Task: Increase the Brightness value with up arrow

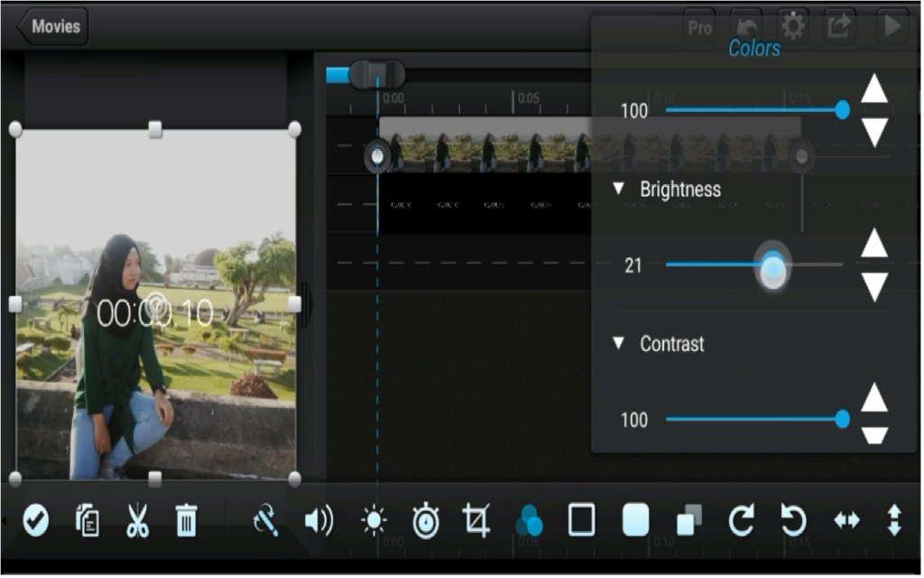Action: click(x=874, y=243)
